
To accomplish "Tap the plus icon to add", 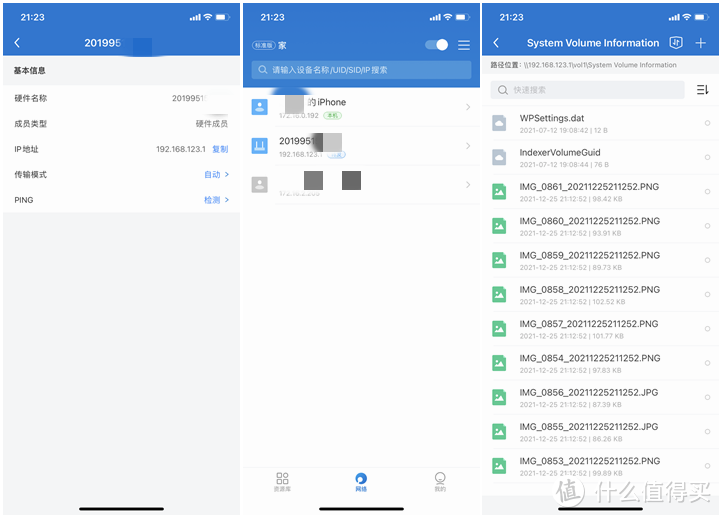I will [x=700, y=43].
